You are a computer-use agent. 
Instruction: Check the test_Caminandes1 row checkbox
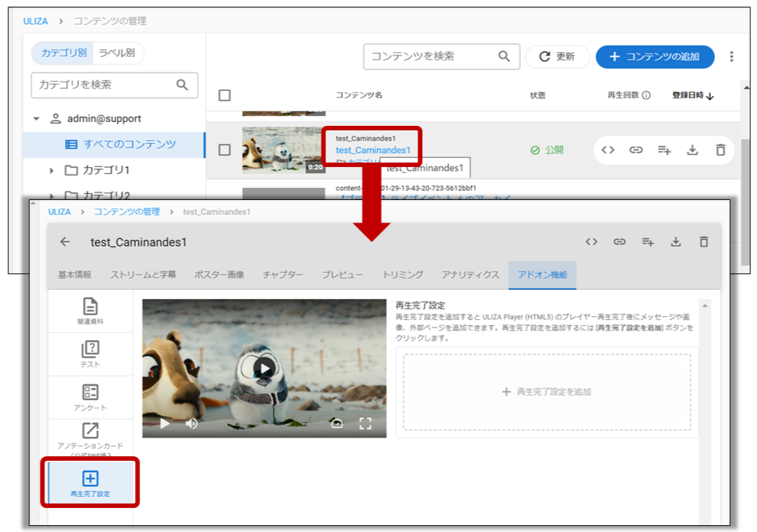tap(225, 150)
